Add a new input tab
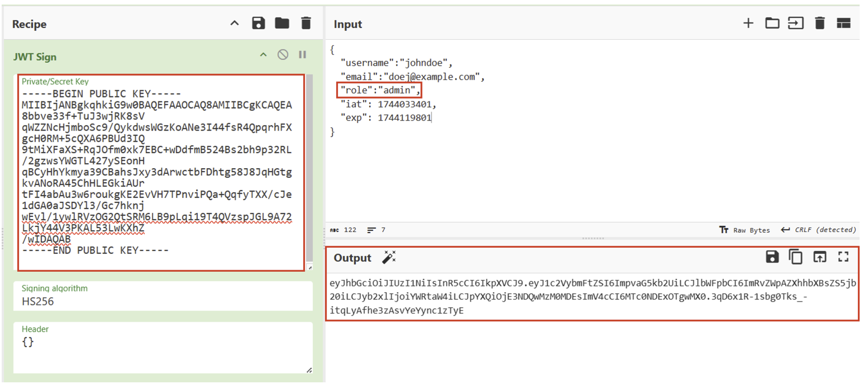This screenshot has width=868, height=384. [x=748, y=24]
